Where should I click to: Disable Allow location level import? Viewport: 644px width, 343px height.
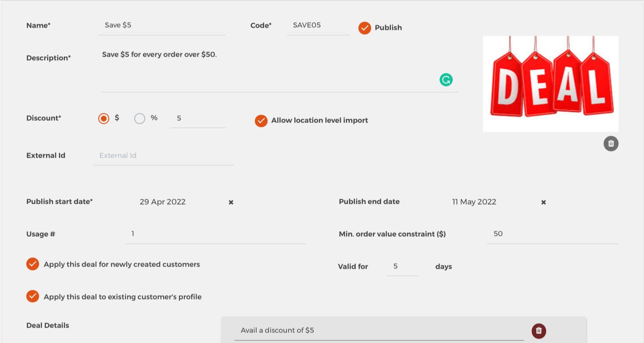point(261,120)
